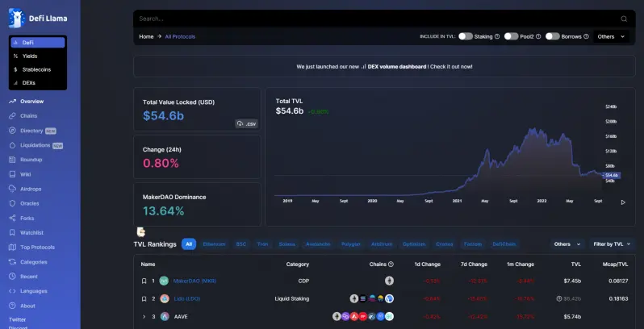Click the Languages code brackets icon

pyautogui.click(x=12, y=291)
